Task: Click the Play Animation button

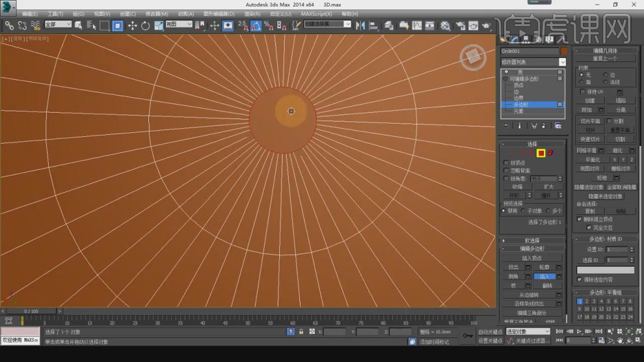Action: pos(579,331)
